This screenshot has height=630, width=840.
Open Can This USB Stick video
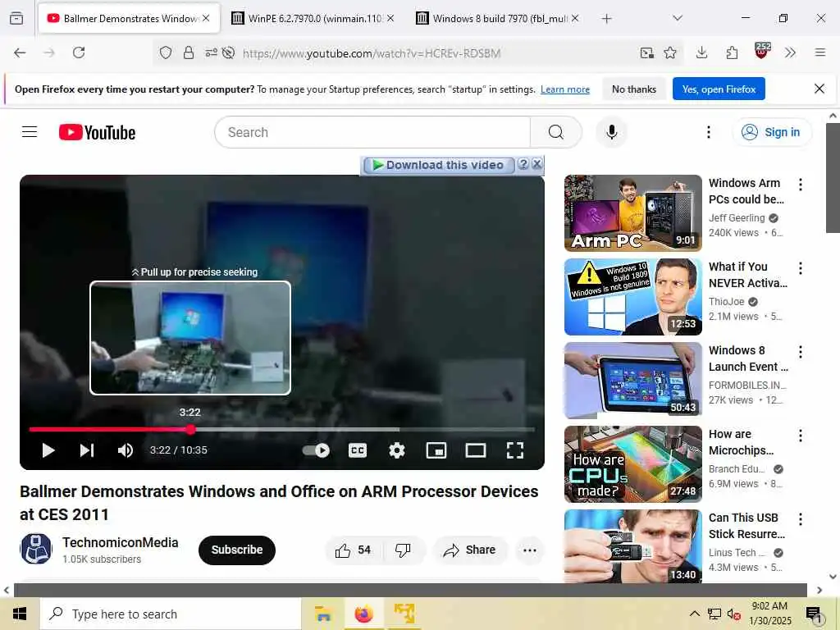click(x=632, y=546)
